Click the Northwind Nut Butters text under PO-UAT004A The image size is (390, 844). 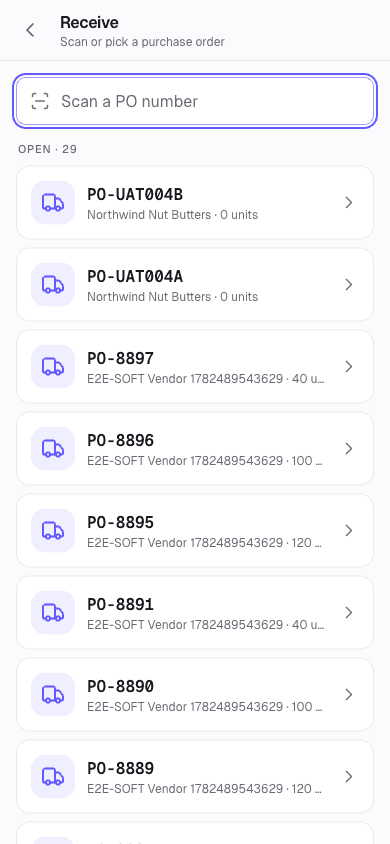149,297
